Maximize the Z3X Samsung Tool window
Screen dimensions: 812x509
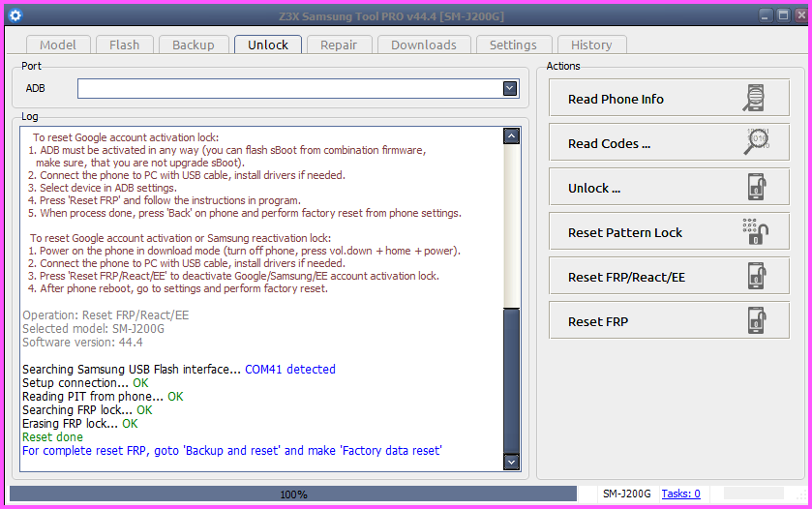[x=784, y=15]
